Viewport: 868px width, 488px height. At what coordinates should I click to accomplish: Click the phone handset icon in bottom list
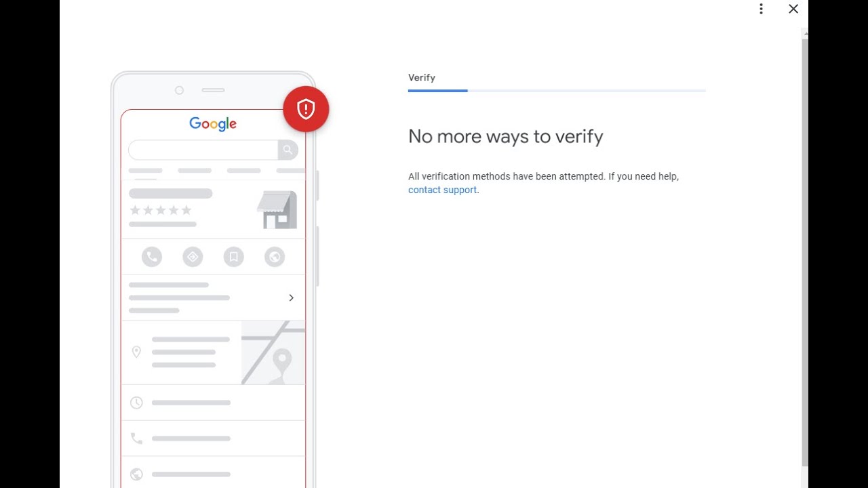point(136,439)
